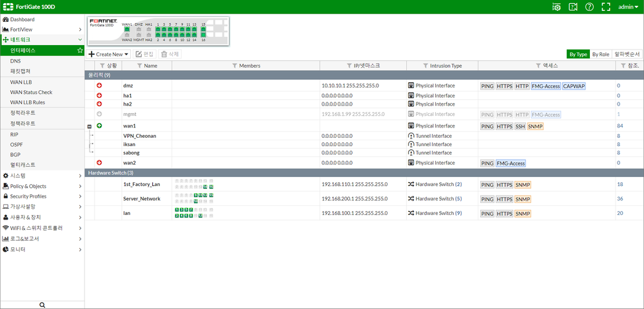Select the Server_Network hardware switch
Viewport: 644px width, 309px height.
pyautogui.click(x=364, y=199)
